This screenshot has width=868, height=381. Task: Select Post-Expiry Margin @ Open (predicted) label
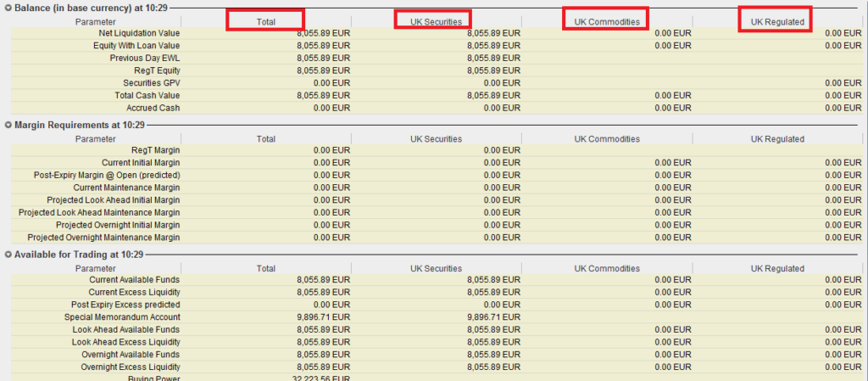107,175
